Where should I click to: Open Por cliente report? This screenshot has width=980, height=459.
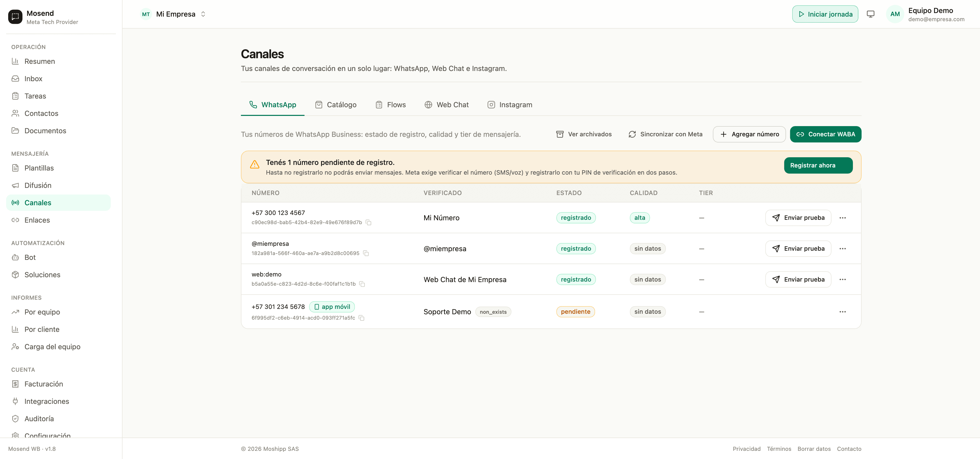58,329
